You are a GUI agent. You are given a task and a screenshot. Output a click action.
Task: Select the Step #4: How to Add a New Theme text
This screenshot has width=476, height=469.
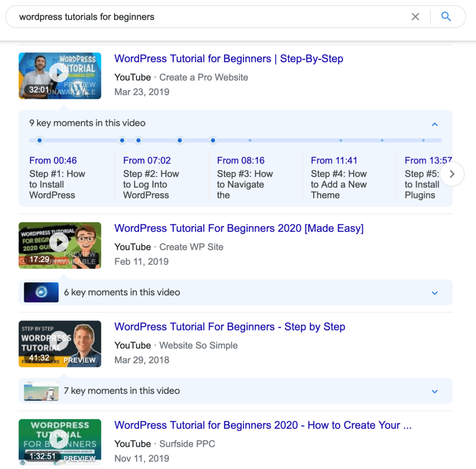point(339,184)
